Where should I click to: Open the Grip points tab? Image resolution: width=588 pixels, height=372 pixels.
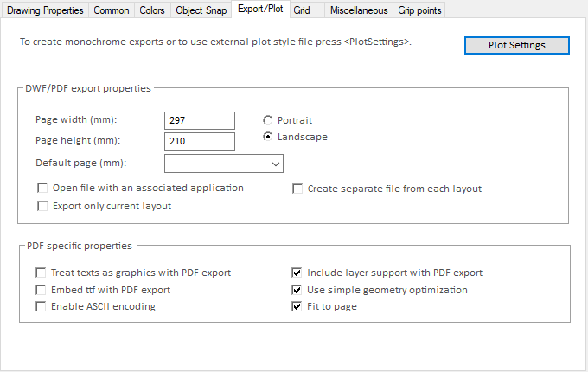419,10
